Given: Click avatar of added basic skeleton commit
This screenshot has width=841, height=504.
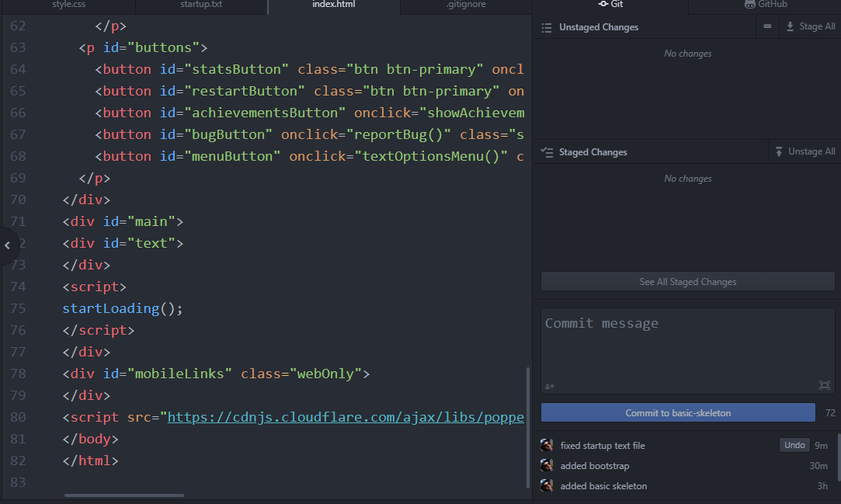Looking at the screenshot, I should click(x=547, y=486).
